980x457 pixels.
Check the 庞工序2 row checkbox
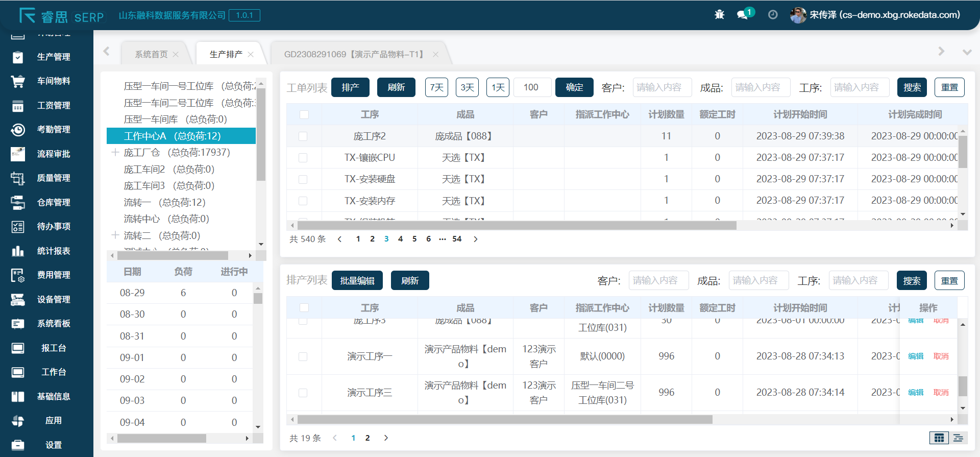tap(303, 136)
